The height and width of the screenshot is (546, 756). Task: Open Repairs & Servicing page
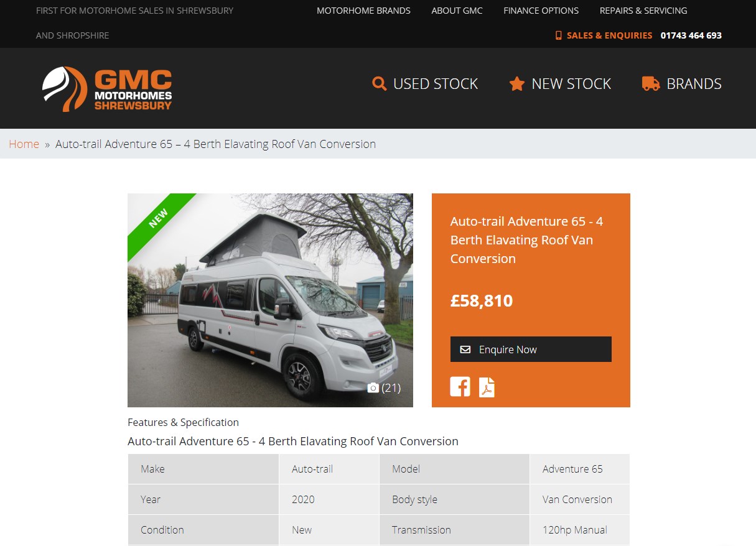[x=643, y=11]
